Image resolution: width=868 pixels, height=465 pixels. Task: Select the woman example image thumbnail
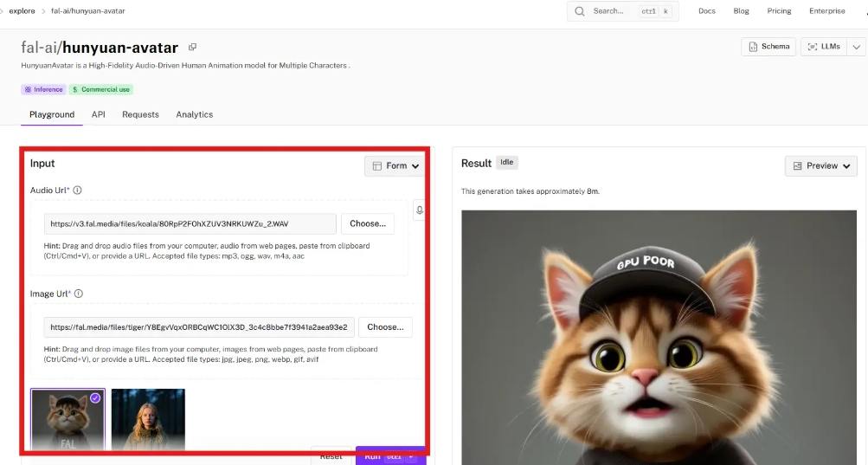click(148, 420)
